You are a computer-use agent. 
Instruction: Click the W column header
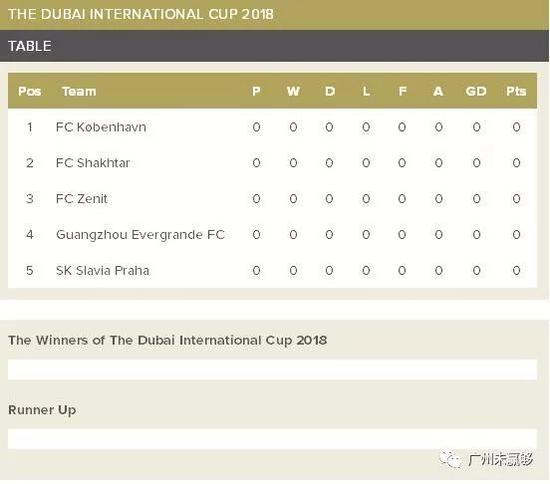click(293, 91)
